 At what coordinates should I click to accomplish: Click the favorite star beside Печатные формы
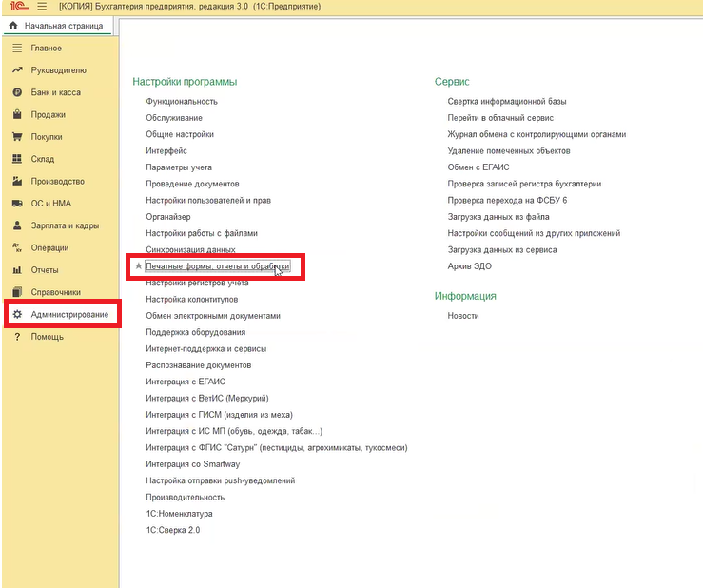[x=139, y=266]
